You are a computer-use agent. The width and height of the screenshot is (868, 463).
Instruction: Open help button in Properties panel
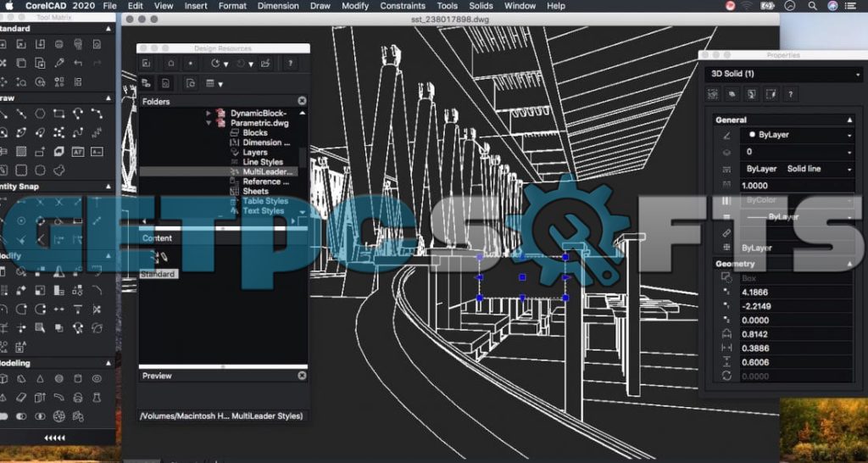click(791, 94)
